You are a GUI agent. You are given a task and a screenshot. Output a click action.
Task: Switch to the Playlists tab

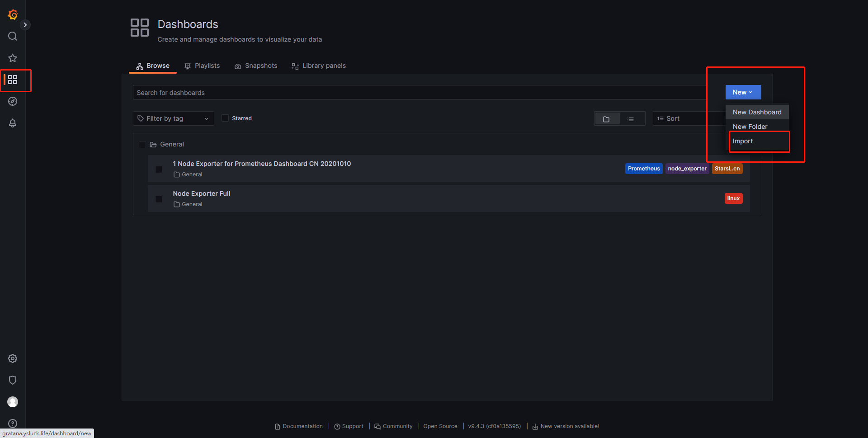202,66
